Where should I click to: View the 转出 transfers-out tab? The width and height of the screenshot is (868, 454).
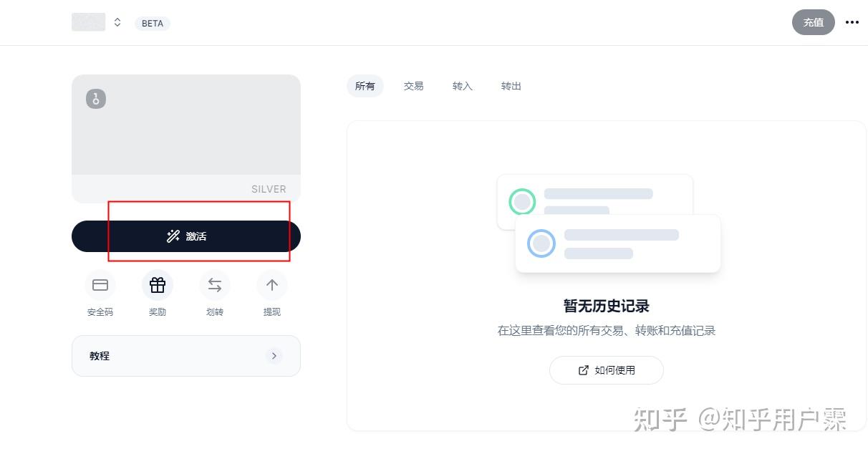pyautogui.click(x=511, y=86)
